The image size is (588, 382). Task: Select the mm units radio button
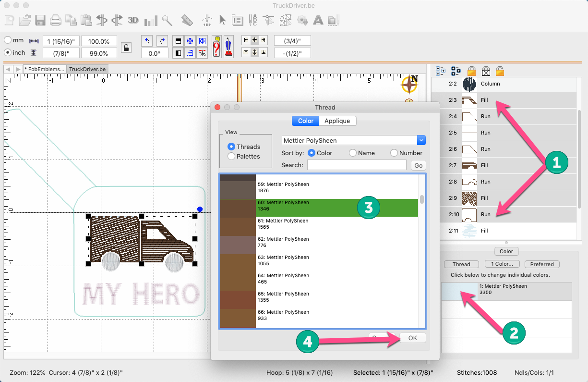pos(8,40)
